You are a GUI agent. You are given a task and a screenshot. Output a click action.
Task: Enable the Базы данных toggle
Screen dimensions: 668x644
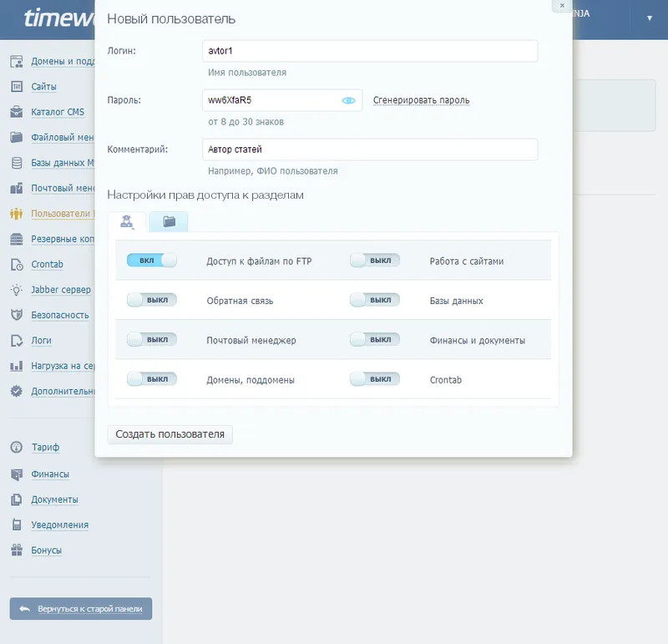pyautogui.click(x=374, y=300)
